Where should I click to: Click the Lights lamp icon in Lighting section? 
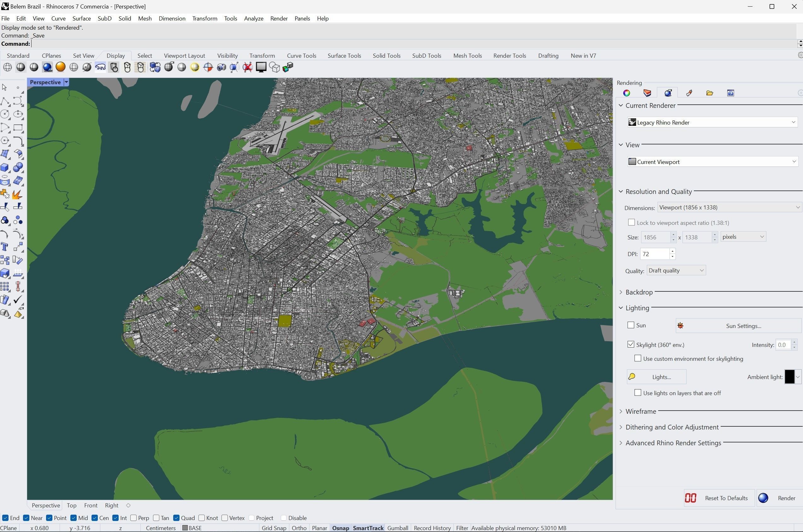[x=632, y=377]
